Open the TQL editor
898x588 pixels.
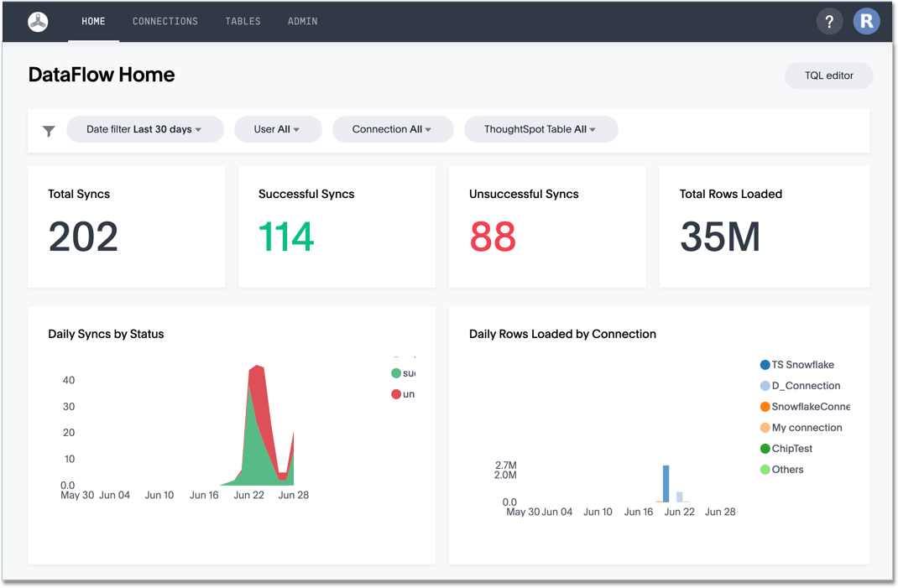(828, 75)
